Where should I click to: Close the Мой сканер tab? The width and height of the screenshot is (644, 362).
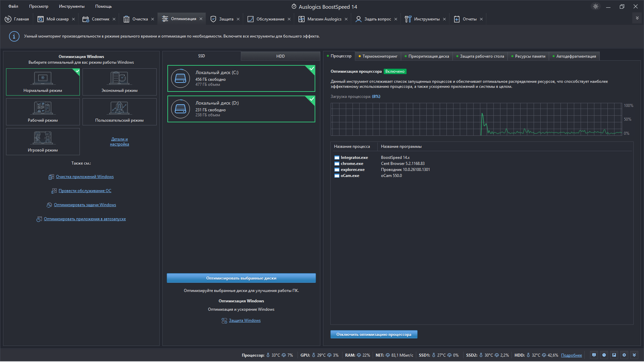73,19
